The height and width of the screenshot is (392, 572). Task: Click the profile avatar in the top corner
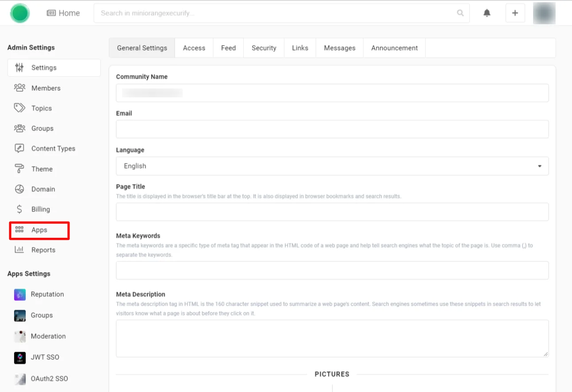(x=544, y=13)
